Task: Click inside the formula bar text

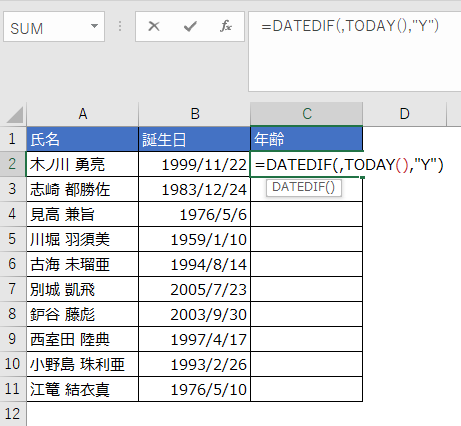Action: [355, 51]
